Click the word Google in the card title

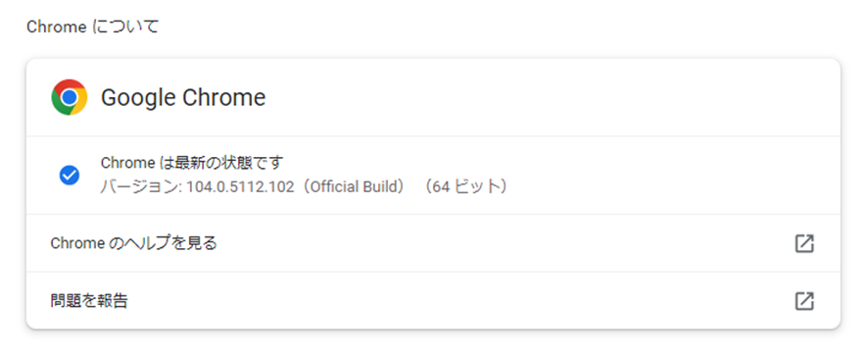pos(138,98)
